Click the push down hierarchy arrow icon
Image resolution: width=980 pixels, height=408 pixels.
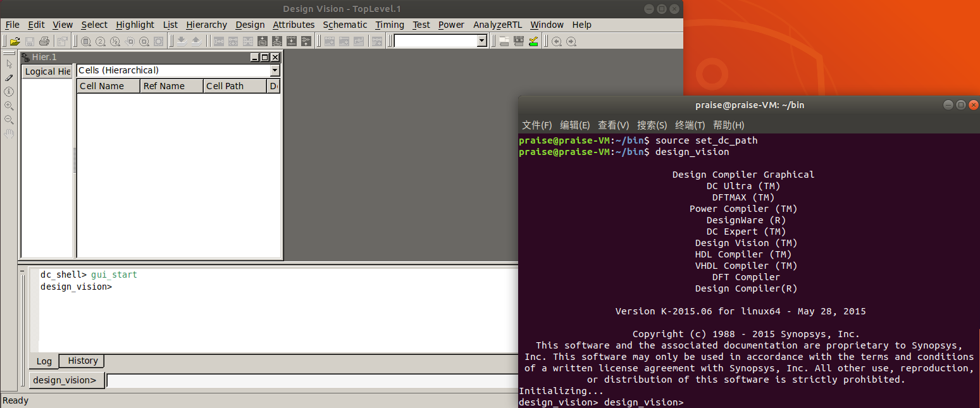tap(182, 41)
